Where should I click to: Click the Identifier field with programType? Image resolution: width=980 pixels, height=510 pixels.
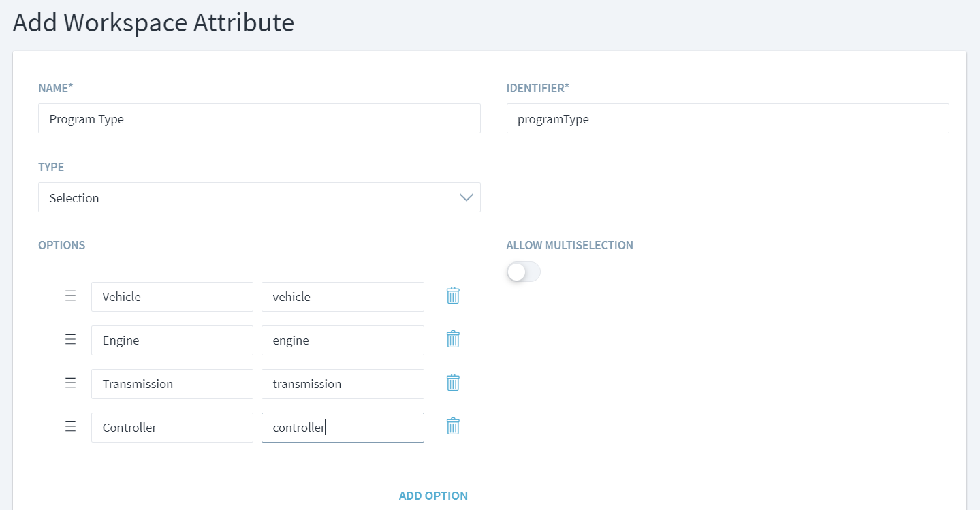pos(727,118)
